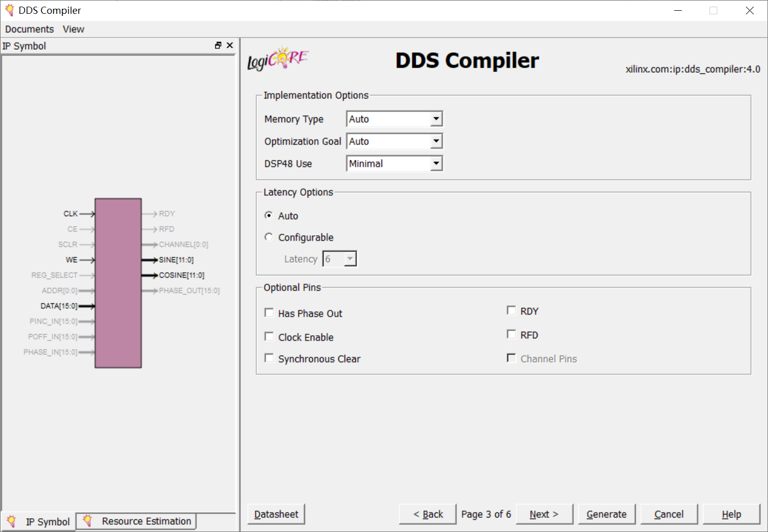768x532 pixels.
Task: Open the DSP48 Use dropdown
Action: (x=394, y=163)
